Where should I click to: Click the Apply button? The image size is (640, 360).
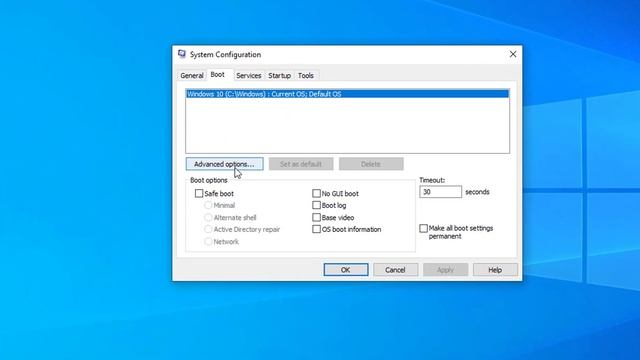click(x=445, y=270)
